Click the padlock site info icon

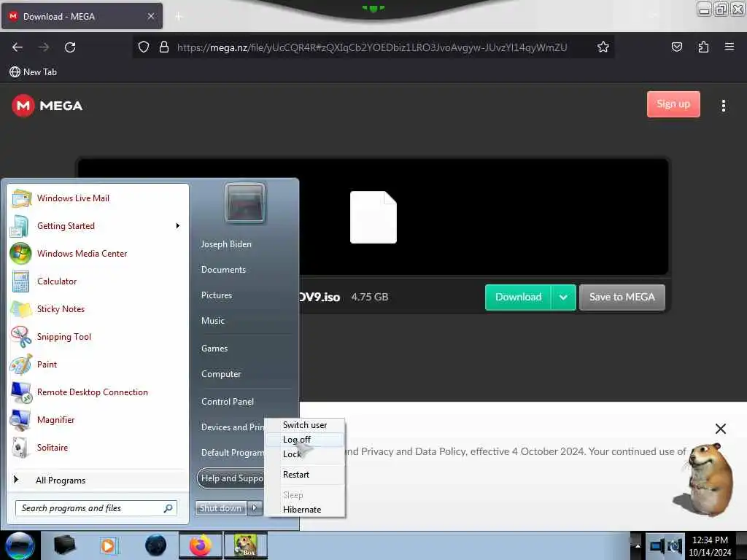coord(164,47)
